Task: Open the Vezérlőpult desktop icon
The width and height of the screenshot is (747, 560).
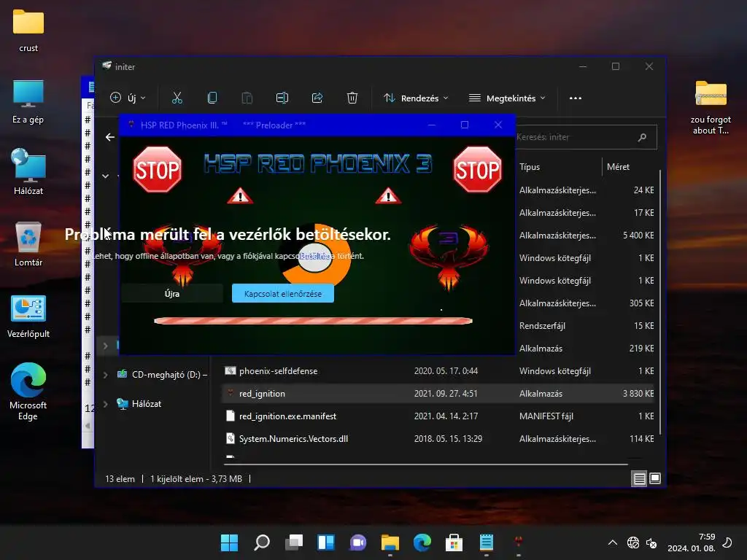Action: 28,316
